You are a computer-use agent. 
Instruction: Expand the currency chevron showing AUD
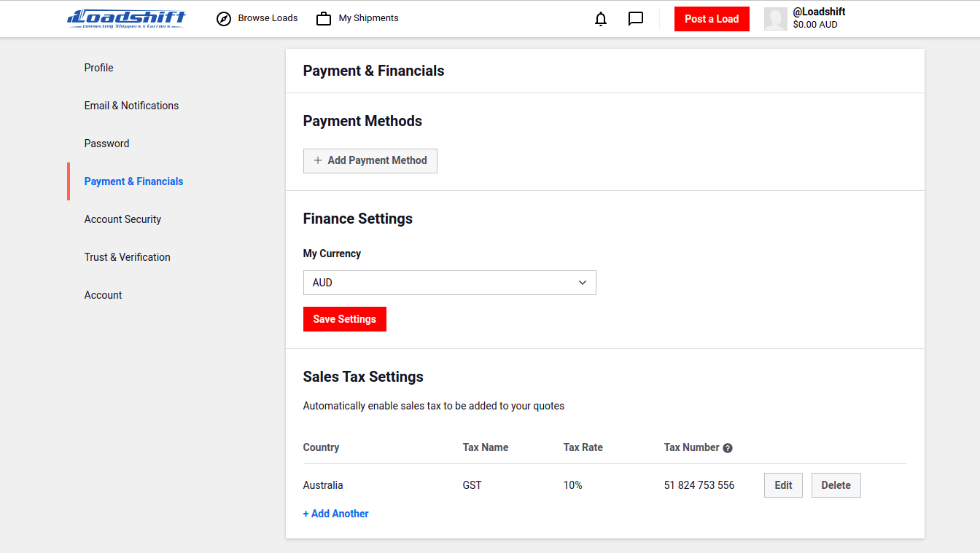[x=582, y=283]
